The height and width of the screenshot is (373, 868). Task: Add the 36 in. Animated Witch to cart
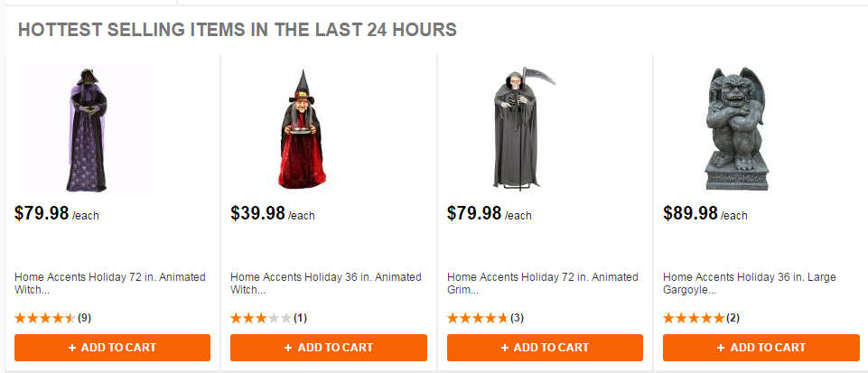click(x=328, y=348)
